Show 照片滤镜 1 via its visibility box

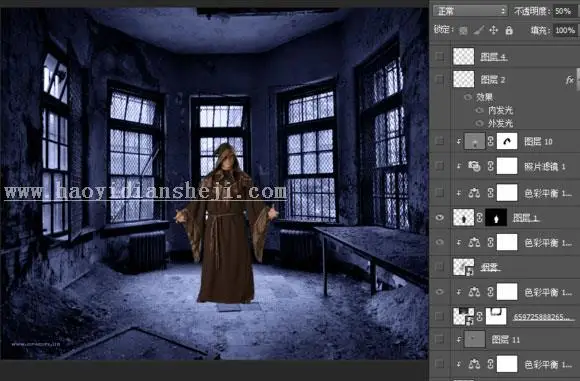[439, 166]
